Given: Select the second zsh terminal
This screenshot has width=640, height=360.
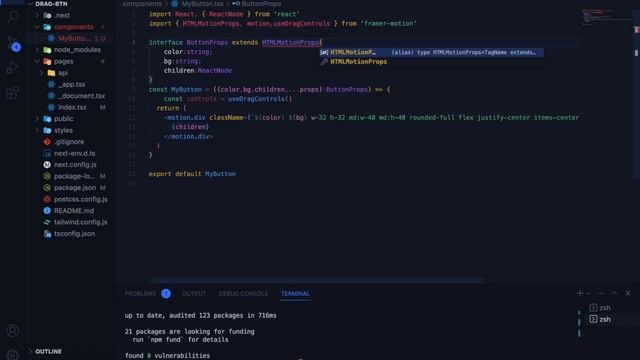Looking at the screenshot, I should pos(600,319).
